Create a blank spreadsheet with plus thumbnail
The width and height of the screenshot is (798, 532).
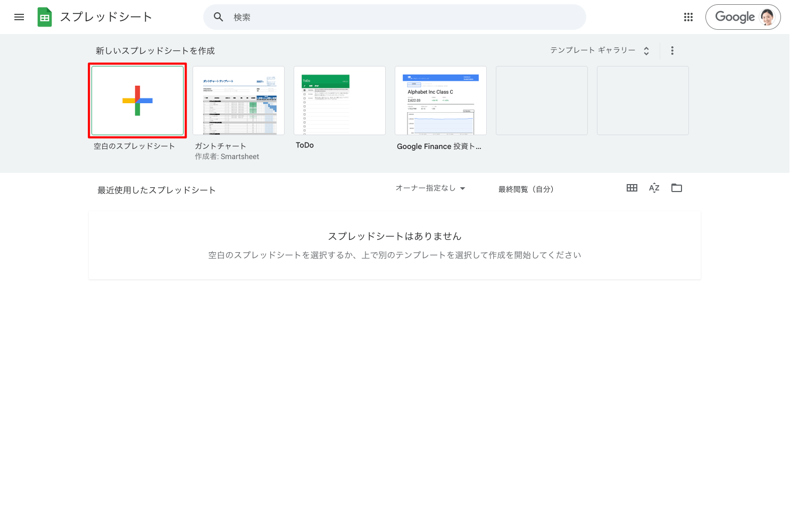point(137,101)
